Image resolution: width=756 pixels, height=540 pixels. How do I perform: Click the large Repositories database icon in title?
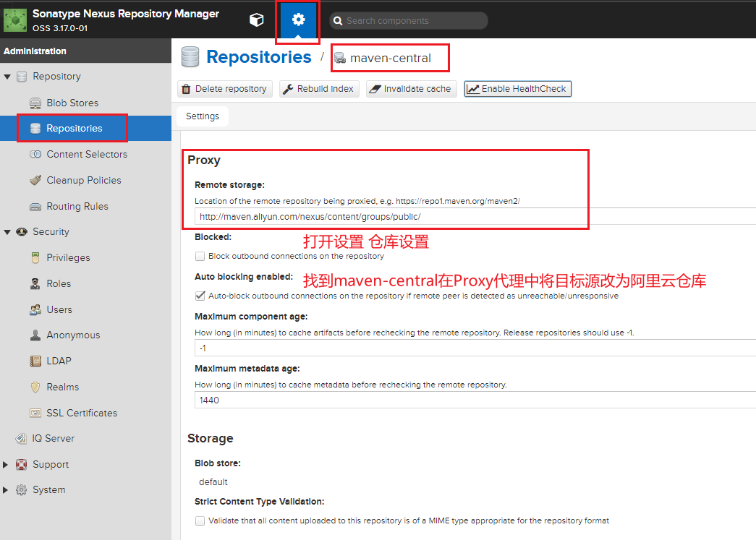click(190, 57)
